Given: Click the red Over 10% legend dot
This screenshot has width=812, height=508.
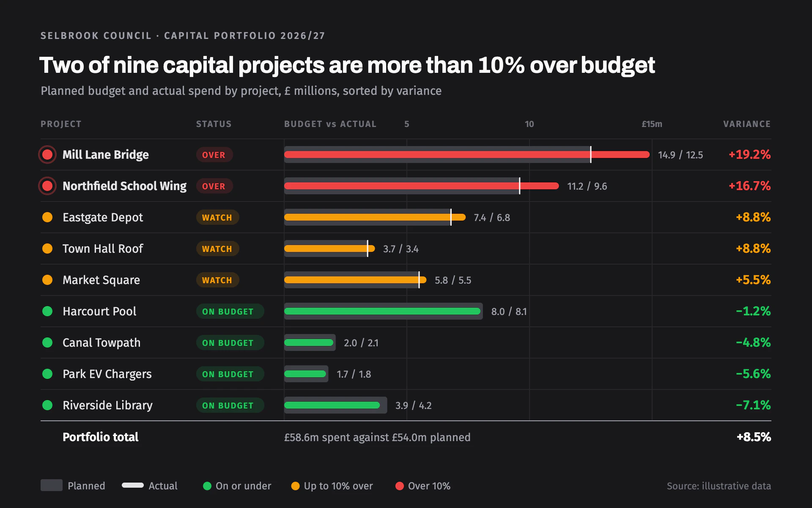Looking at the screenshot, I should click(399, 486).
